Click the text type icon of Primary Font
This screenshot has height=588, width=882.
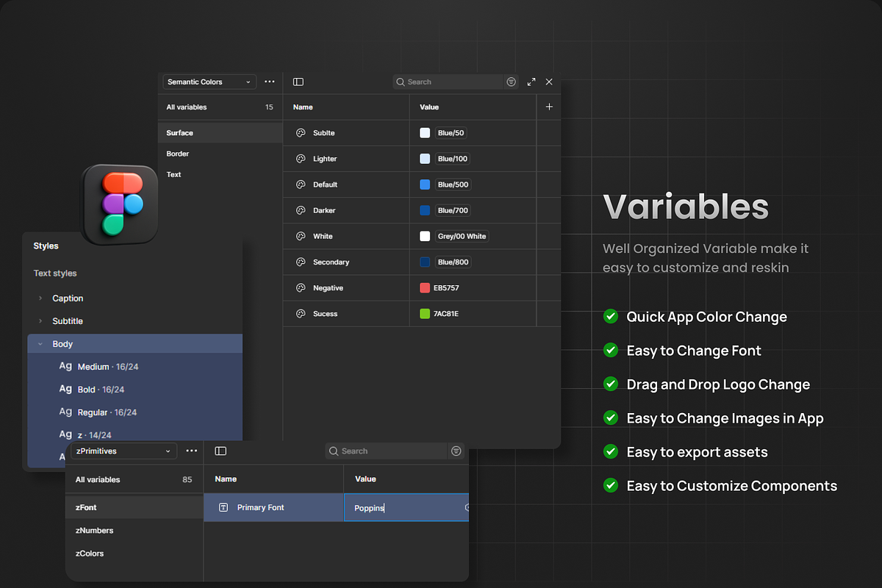click(x=223, y=507)
